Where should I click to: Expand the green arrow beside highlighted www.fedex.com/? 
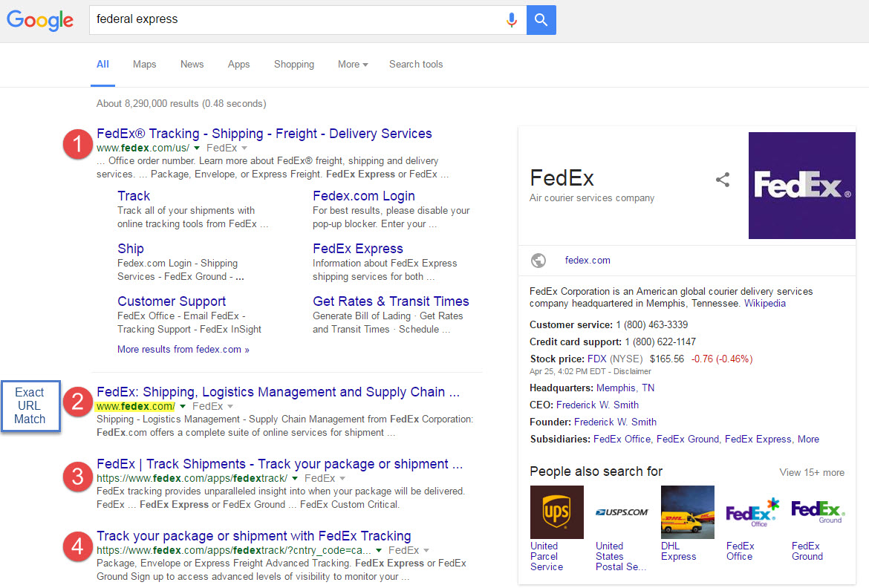pyautogui.click(x=183, y=407)
